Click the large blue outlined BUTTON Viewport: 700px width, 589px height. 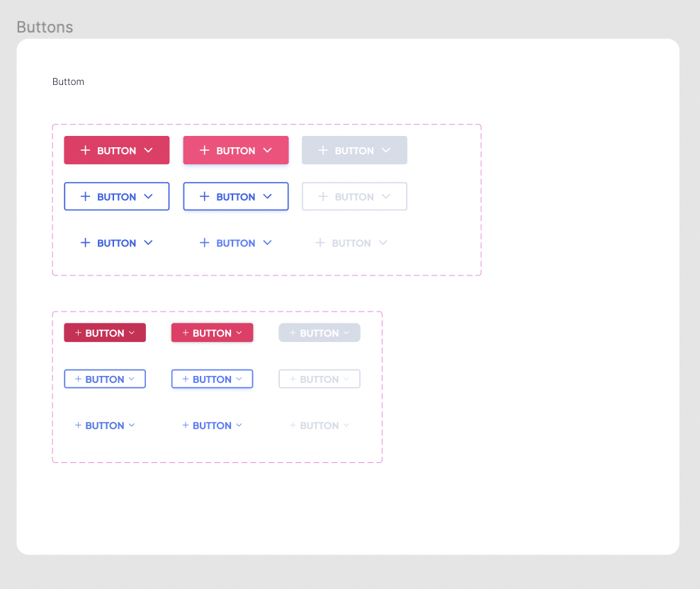pyautogui.click(x=116, y=196)
